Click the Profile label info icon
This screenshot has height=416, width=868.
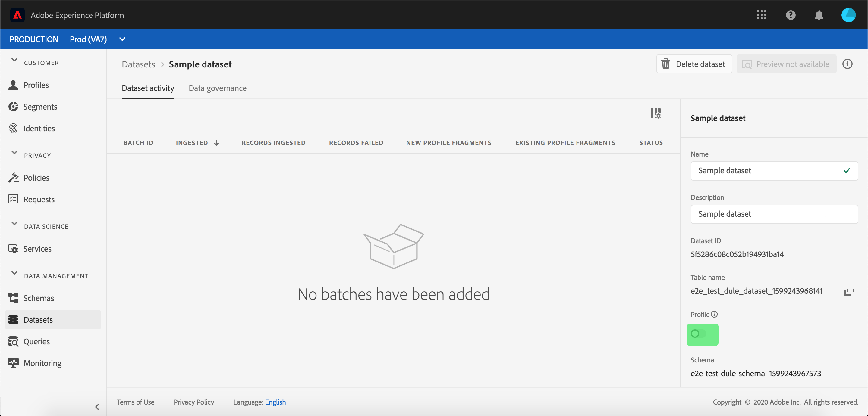coord(714,314)
